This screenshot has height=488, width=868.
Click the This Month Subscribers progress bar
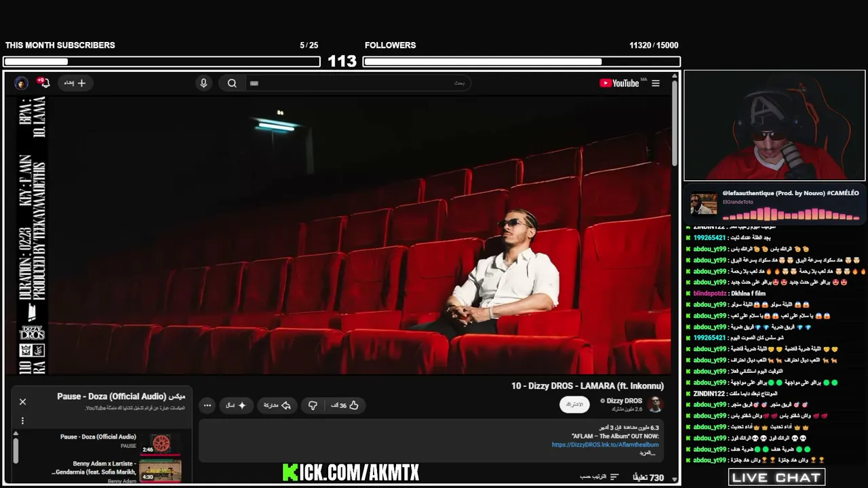[161, 62]
